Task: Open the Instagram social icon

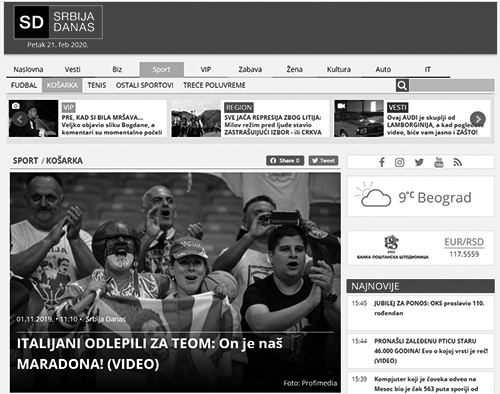Action: click(400, 162)
